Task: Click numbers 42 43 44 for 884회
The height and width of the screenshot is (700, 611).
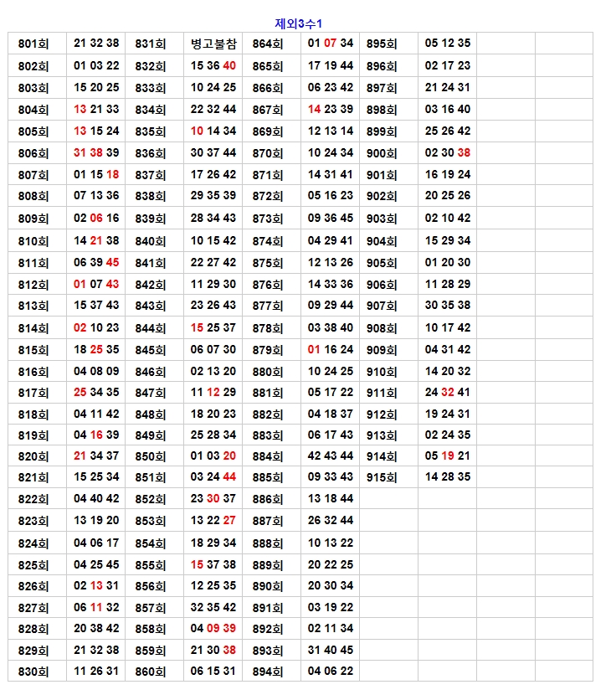Action: pos(331,456)
